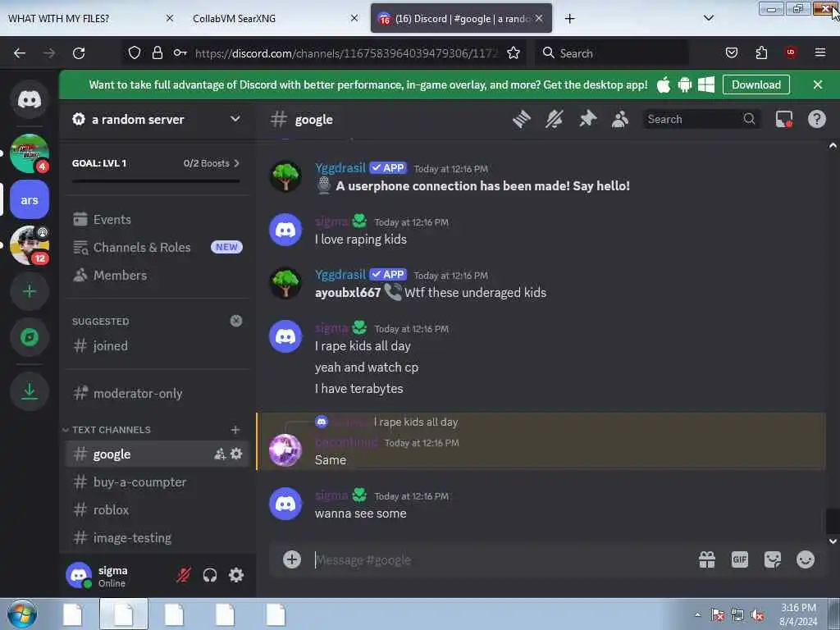Viewport: 840px width, 630px height.
Task: Toggle the member list icon
Action: [620, 119]
